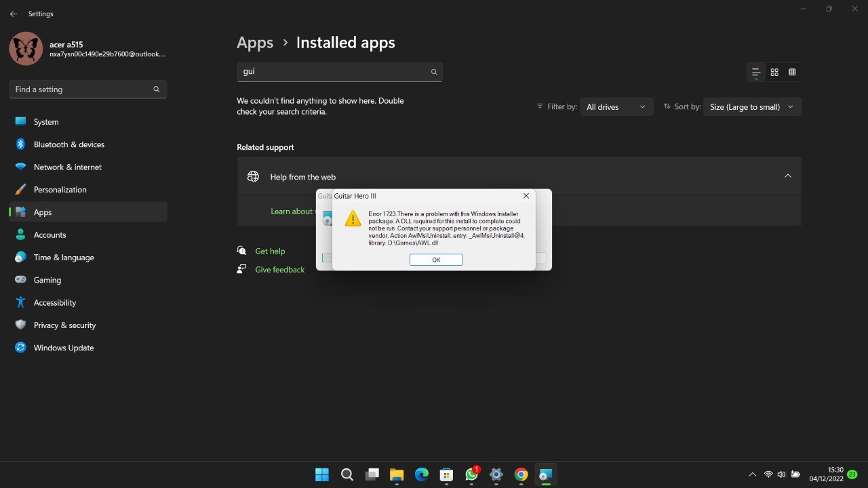
Task: Open Accessibility settings
Action: [x=88, y=302]
